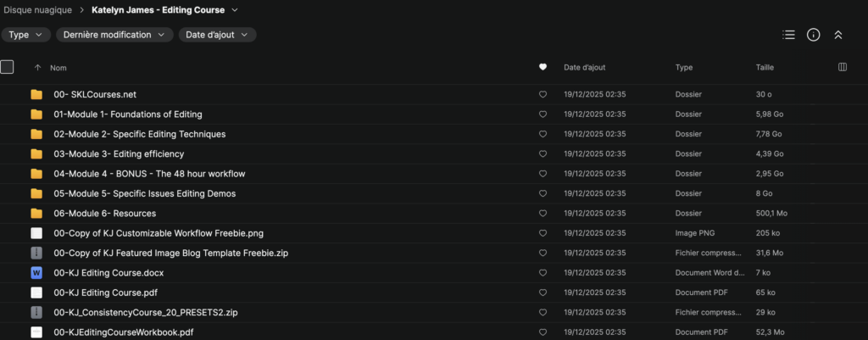The image size is (868, 340).
Task: Click the folder icon for 00- SKLCourses.net
Action: tap(36, 94)
